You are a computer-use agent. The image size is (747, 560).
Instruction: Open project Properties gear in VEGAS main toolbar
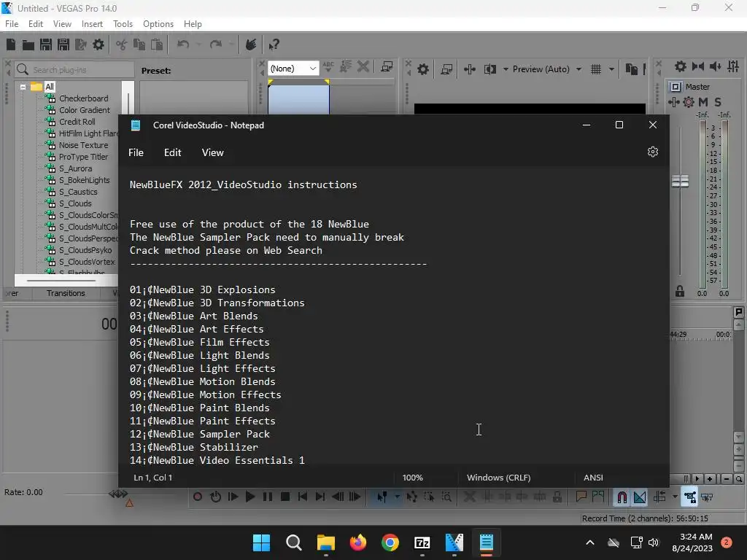98,44
